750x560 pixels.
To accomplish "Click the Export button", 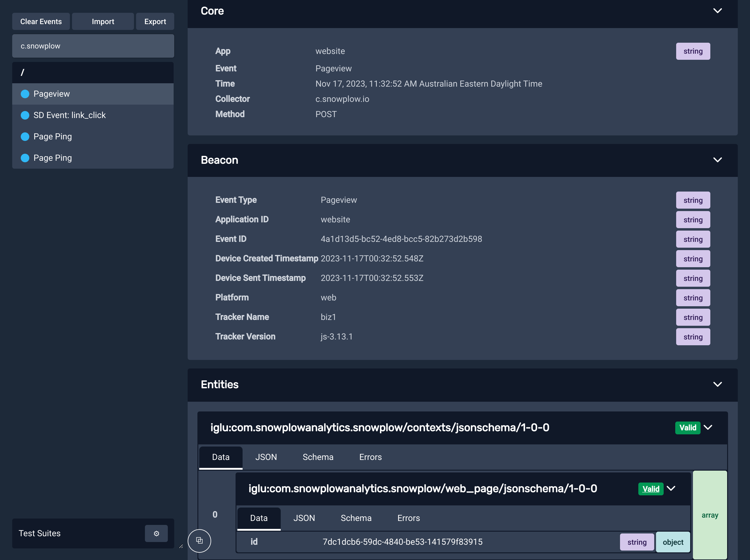I will [155, 22].
